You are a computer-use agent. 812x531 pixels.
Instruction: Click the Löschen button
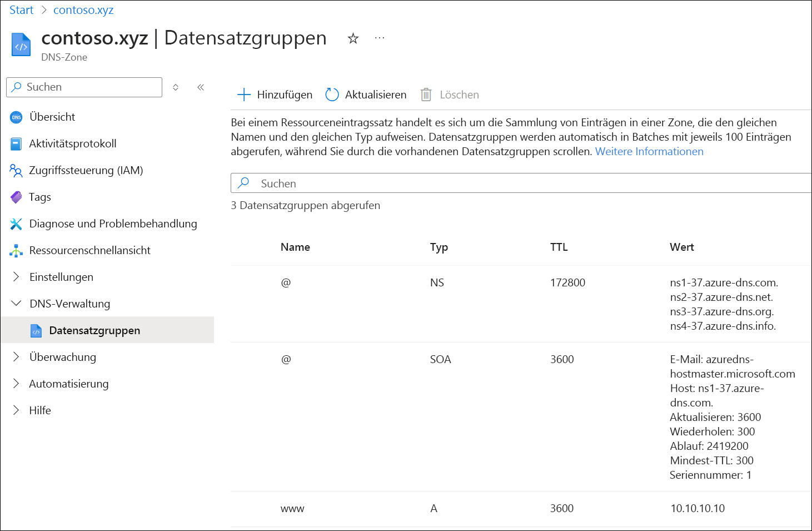click(450, 95)
